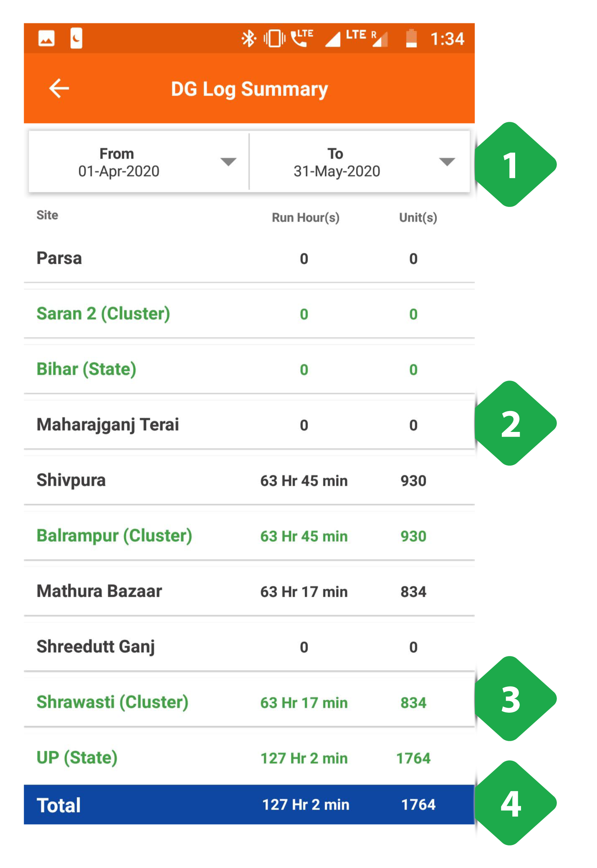Tap the back arrow in header
The image size is (597, 868).
pyautogui.click(x=59, y=88)
